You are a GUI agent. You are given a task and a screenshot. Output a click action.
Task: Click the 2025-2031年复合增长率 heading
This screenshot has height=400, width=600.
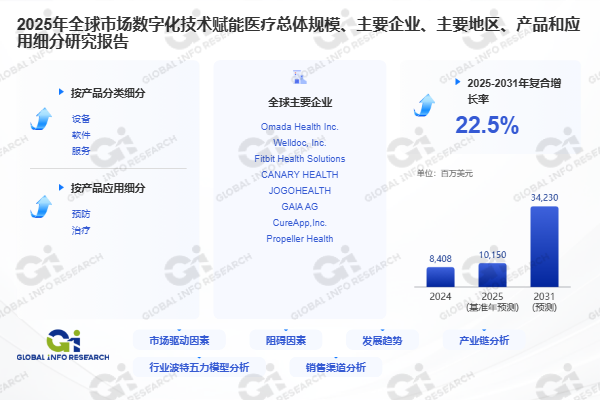[x=514, y=91]
